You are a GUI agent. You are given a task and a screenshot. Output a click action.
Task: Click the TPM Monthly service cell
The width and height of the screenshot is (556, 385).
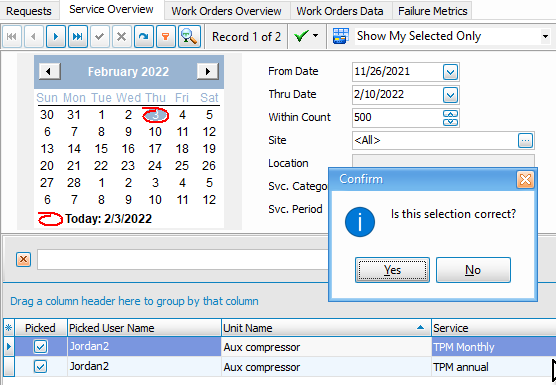coord(494,347)
